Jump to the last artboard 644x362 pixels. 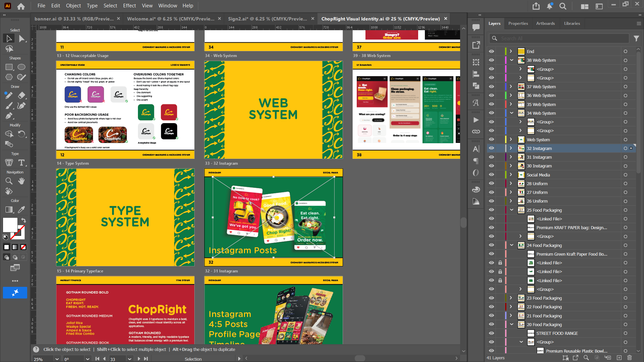pos(146,359)
